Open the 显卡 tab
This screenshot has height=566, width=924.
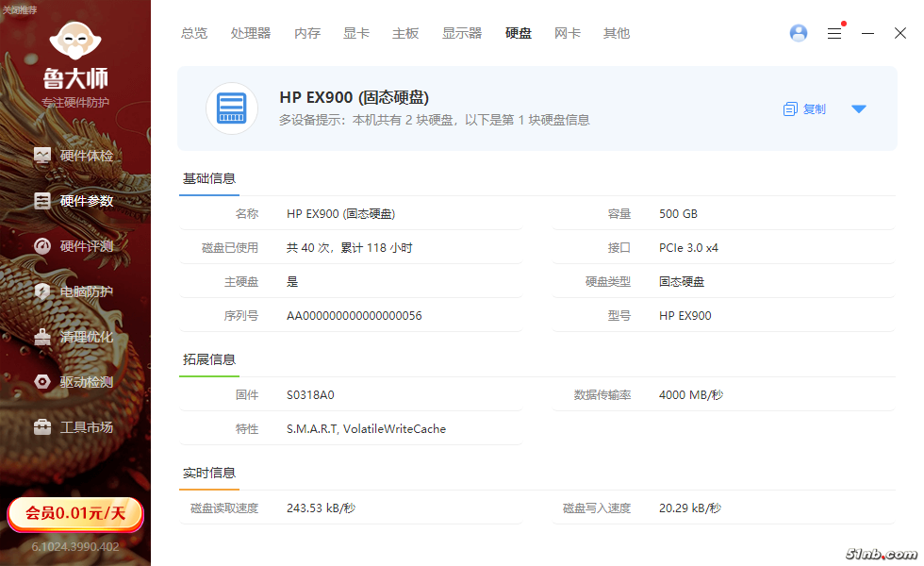tap(356, 33)
